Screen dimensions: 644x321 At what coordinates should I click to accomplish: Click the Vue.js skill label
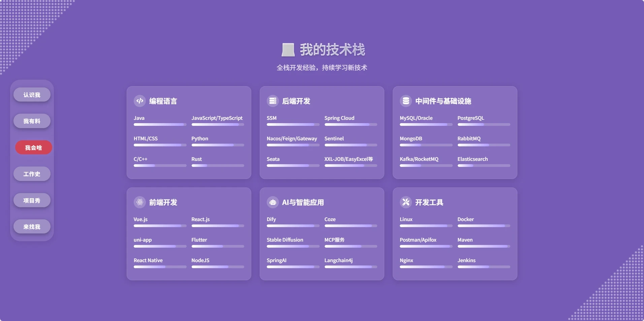pyautogui.click(x=140, y=219)
